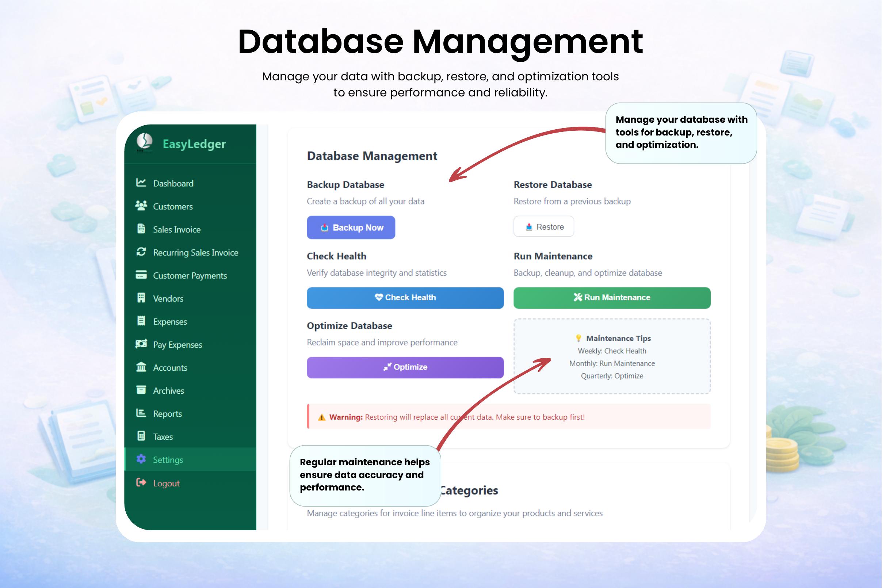882x588 pixels.
Task: Click the Dashboard chart icon
Action: point(141,183)
